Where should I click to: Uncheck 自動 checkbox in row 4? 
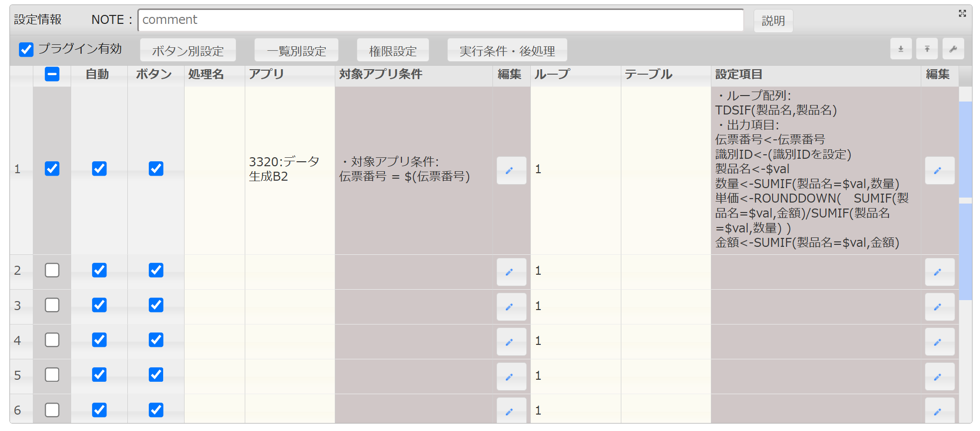(x=99, y=340)
